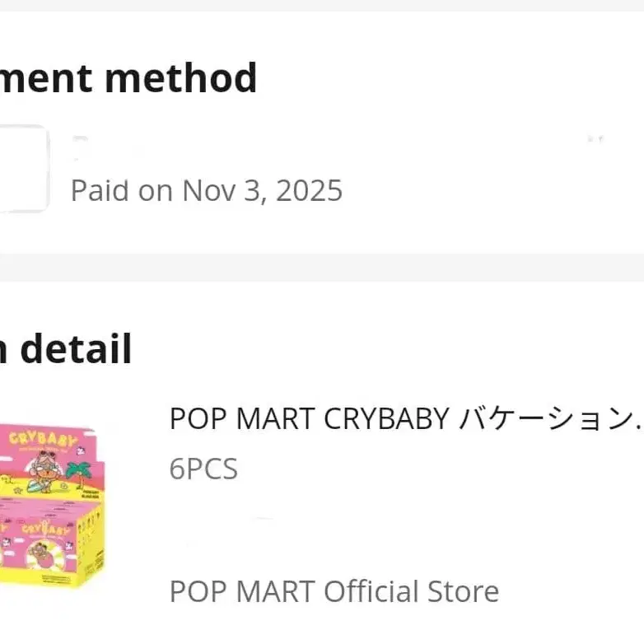The width and height of the screenshot is (644, 644).
Task: Click the Paid on Nov 3, 2025 text
Action: [206, 191]
